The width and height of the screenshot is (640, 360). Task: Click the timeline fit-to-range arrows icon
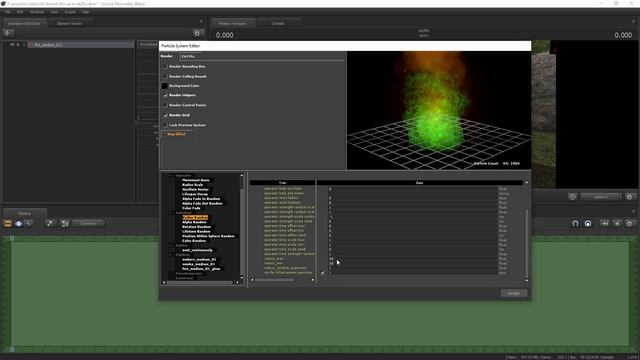[x=604, y=224]
